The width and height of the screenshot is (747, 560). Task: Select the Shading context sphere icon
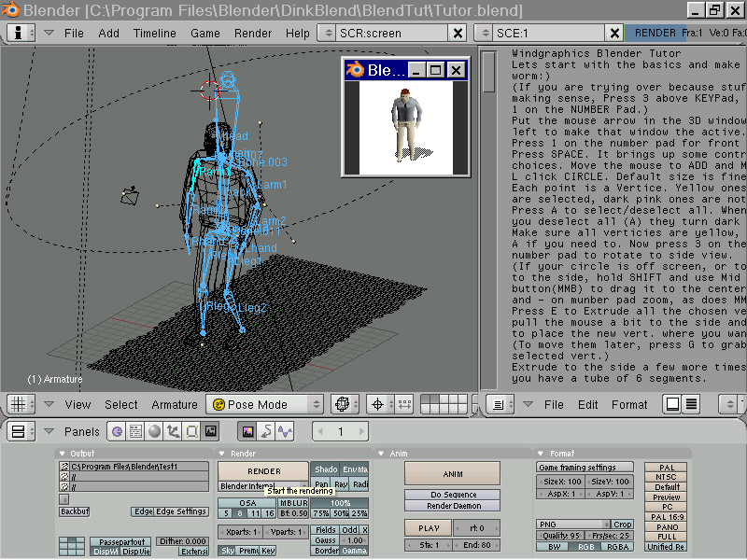coord(154,432)
